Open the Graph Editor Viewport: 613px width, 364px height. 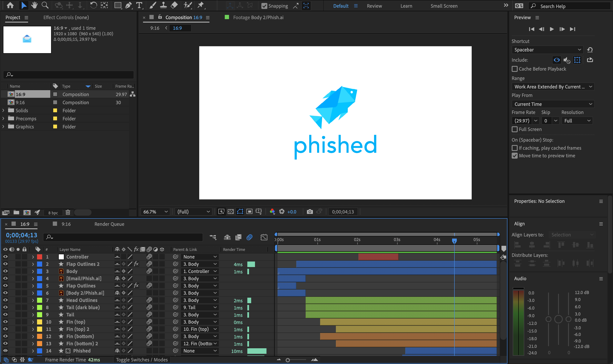click(x=264, y=237)
